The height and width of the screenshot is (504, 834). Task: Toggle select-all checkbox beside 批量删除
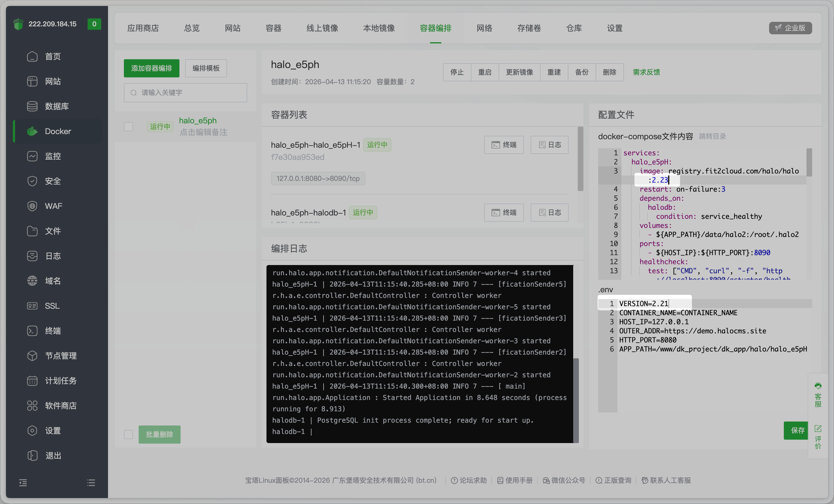click(128, 434)
